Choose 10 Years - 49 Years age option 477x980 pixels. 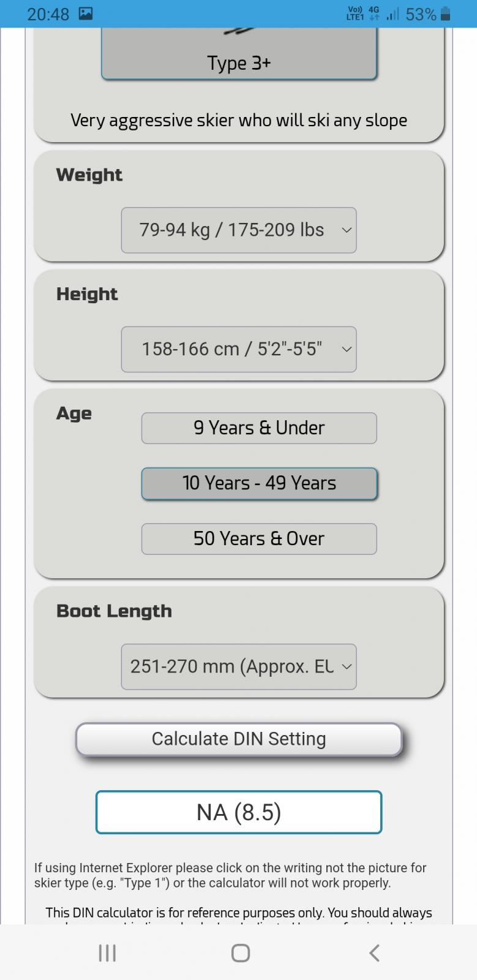[x=259, y=483]
